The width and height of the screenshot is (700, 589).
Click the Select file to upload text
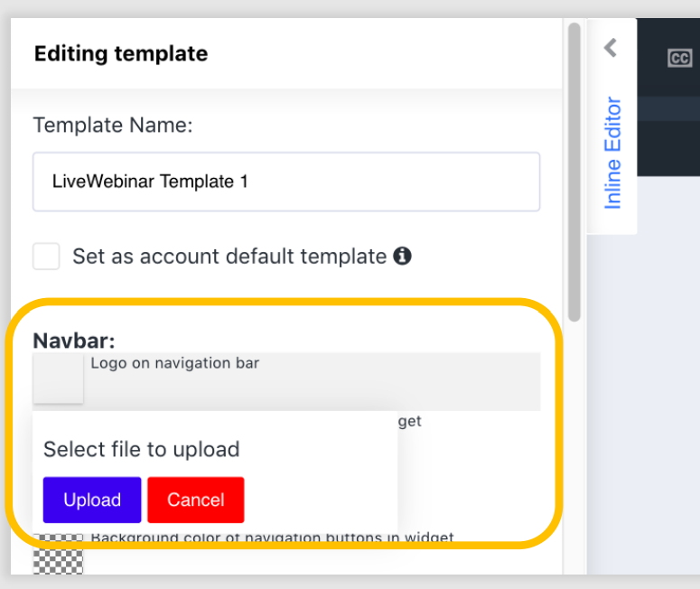[141, 449]
